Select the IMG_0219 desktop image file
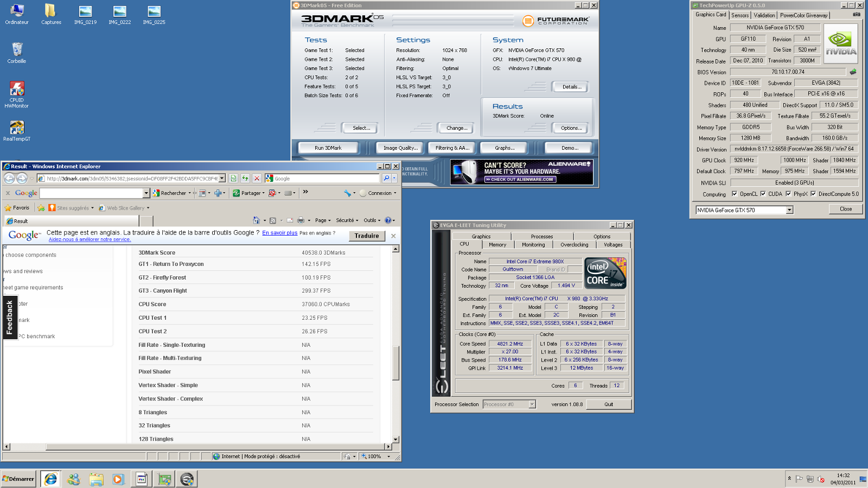Viewport: 868px width, 488px height. tap(85, 14)
